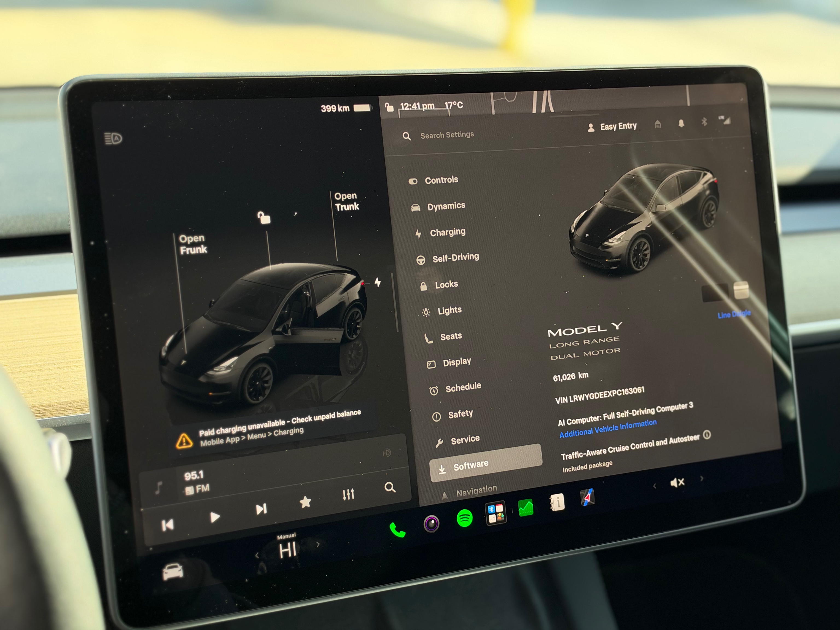Open Bluetooth settings icon
Screen dimensions: 840x630
click(704, 121)
